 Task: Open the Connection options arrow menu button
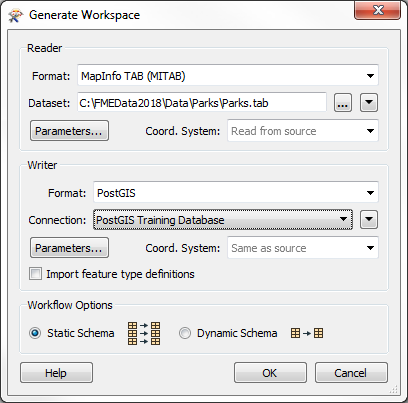pyautogui.click(x=369, y=219)
